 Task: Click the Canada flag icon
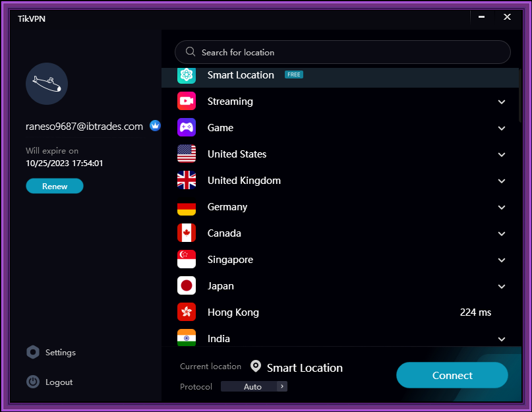[187, 233]
